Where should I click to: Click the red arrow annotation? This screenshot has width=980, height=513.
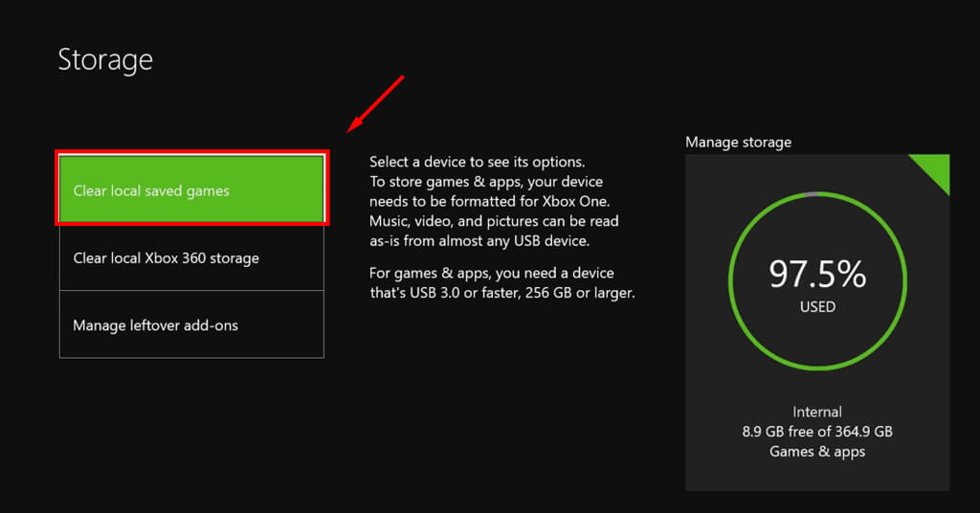[376, 103]
